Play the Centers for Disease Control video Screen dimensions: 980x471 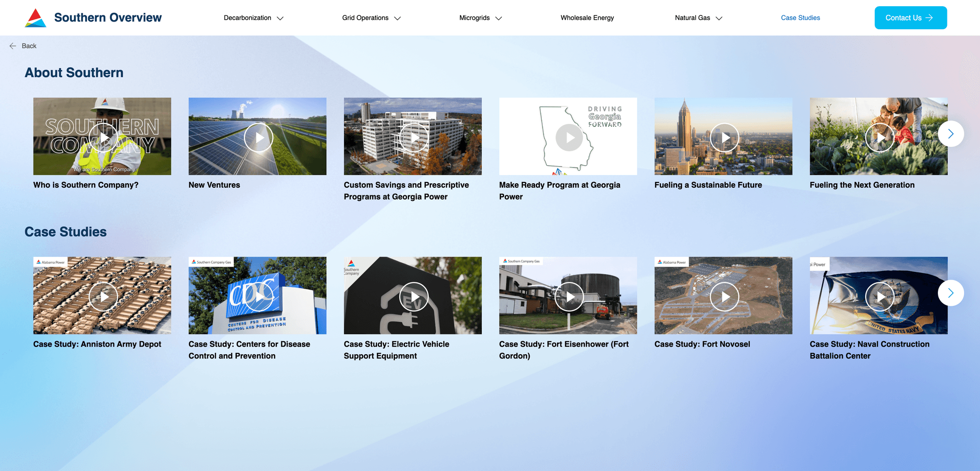click(x=258, y=297)
